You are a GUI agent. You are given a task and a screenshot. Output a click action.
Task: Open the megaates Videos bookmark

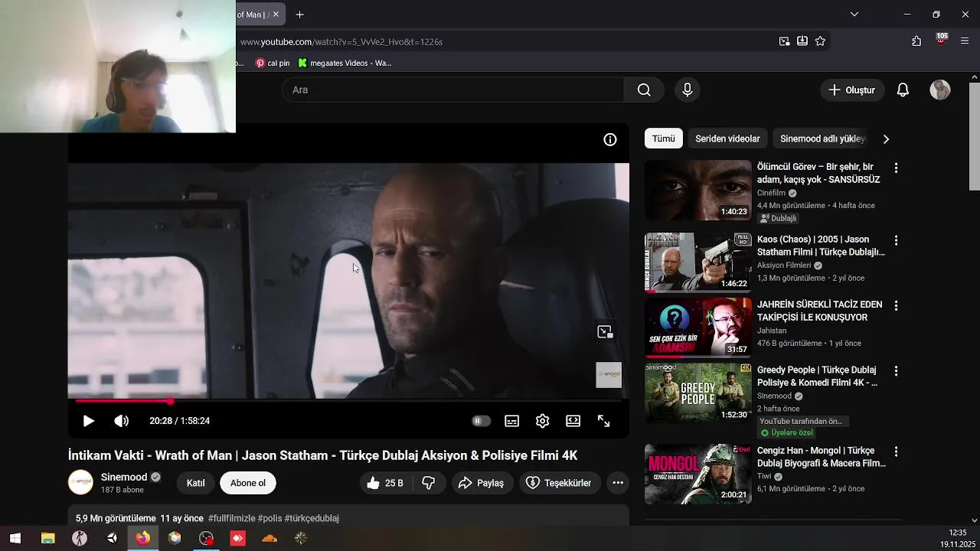345,63
